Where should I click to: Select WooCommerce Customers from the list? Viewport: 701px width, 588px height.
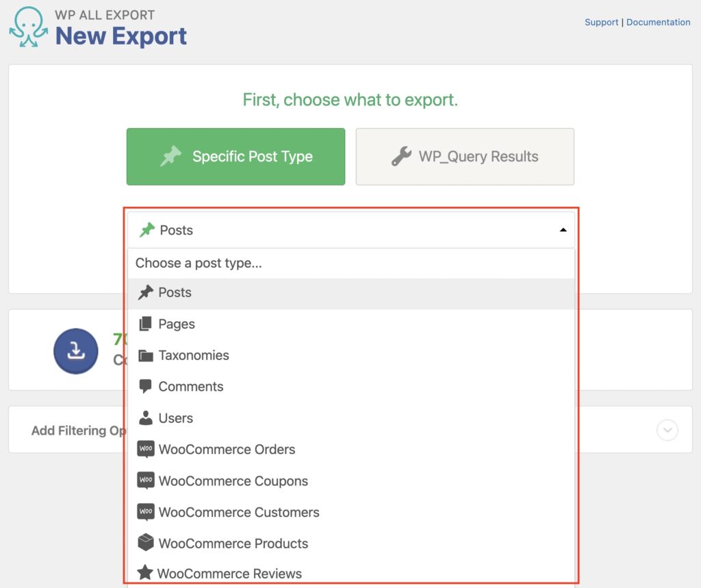coord(238,512)
